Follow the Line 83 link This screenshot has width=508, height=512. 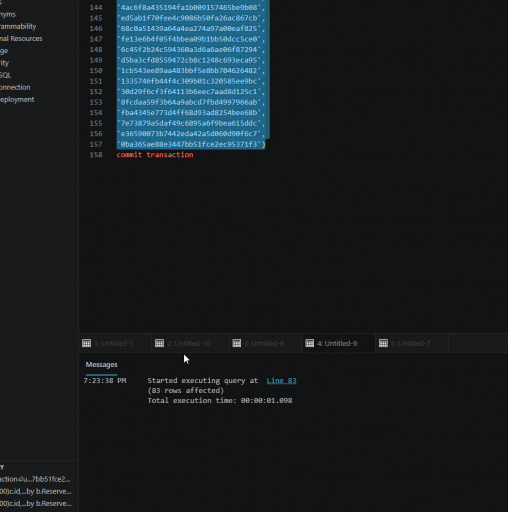tap(281, 381)
